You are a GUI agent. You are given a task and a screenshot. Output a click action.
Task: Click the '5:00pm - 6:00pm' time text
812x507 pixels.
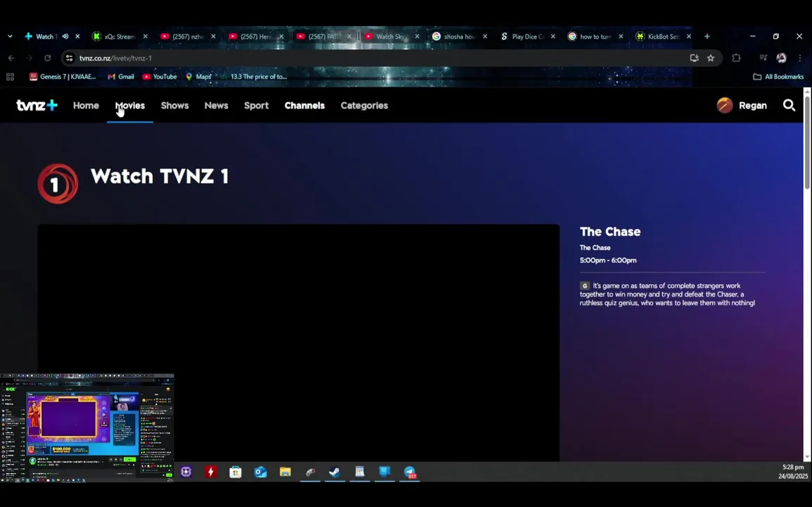click(608, 261)
